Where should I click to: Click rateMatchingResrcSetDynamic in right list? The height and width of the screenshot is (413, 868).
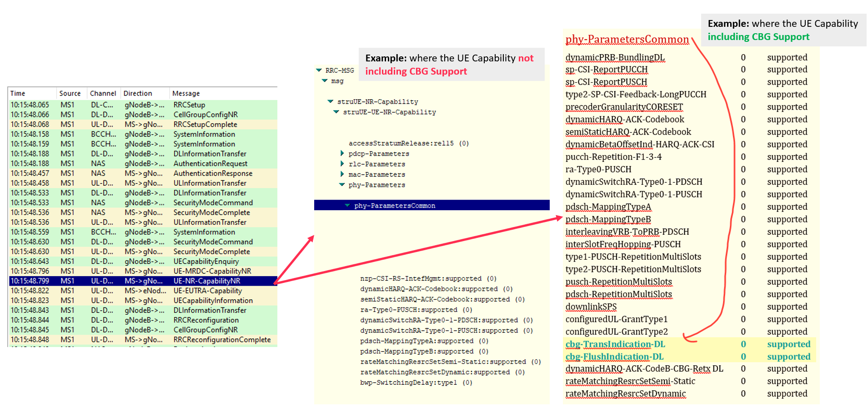coord(625,394)
